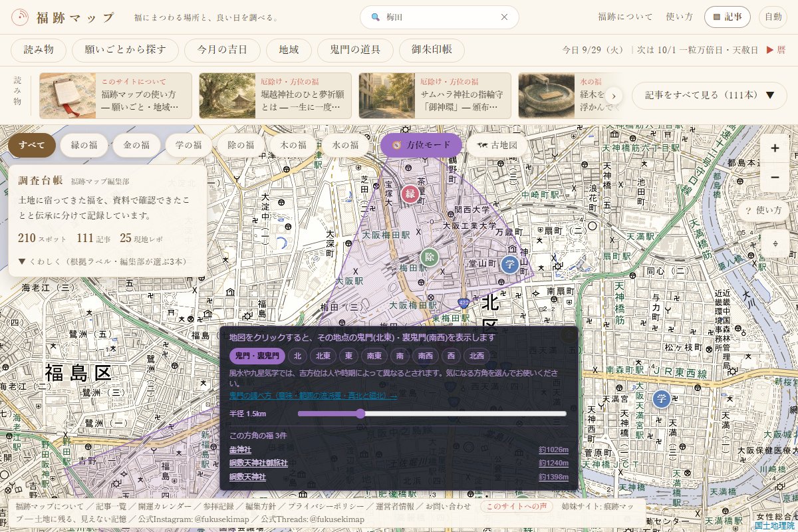
Task: Click distance 約1398m link
Action: point(553,477)
